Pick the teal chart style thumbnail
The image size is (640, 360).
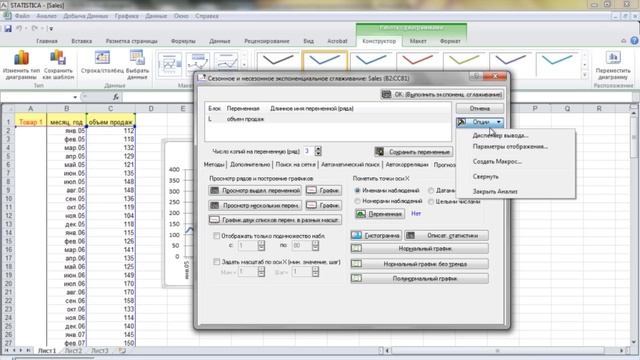point(557,62)
